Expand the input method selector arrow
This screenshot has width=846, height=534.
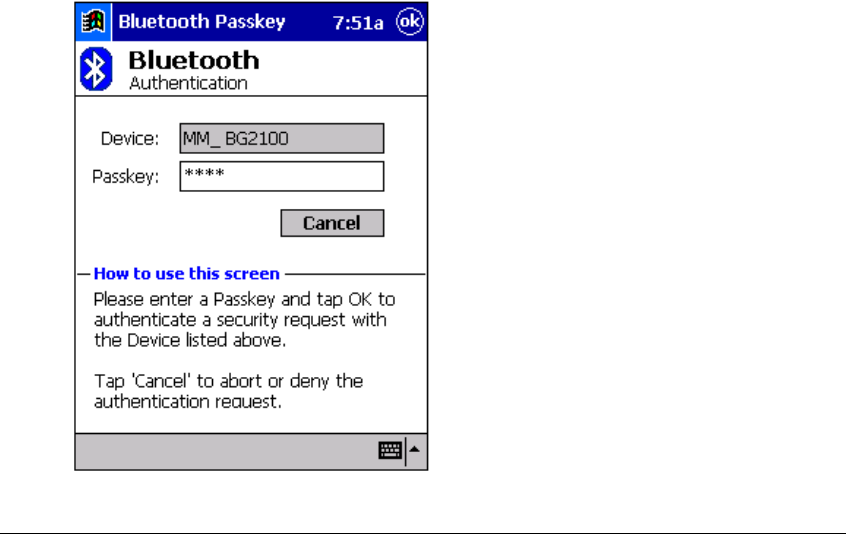pos(414,449)
